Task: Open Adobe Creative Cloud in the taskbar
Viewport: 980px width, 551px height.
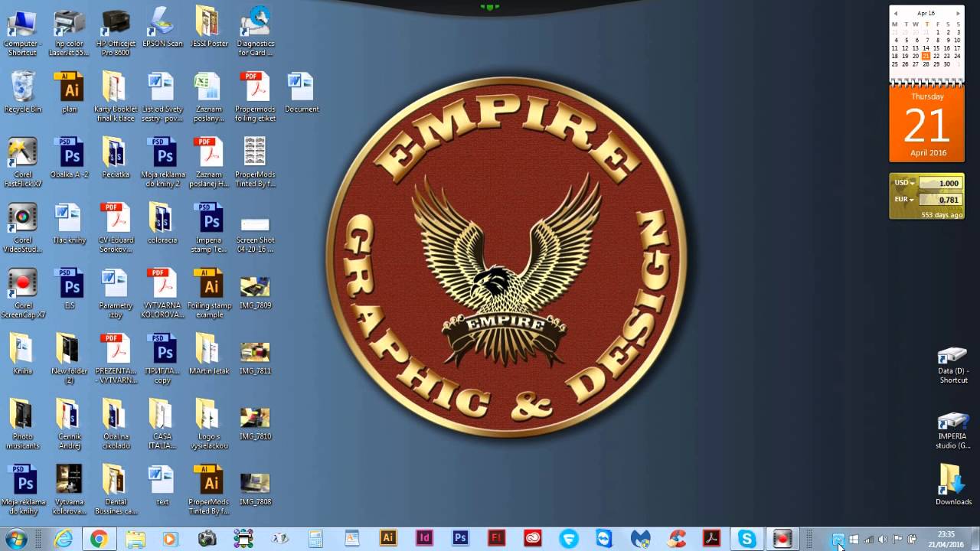Action: tap(532, 539)
